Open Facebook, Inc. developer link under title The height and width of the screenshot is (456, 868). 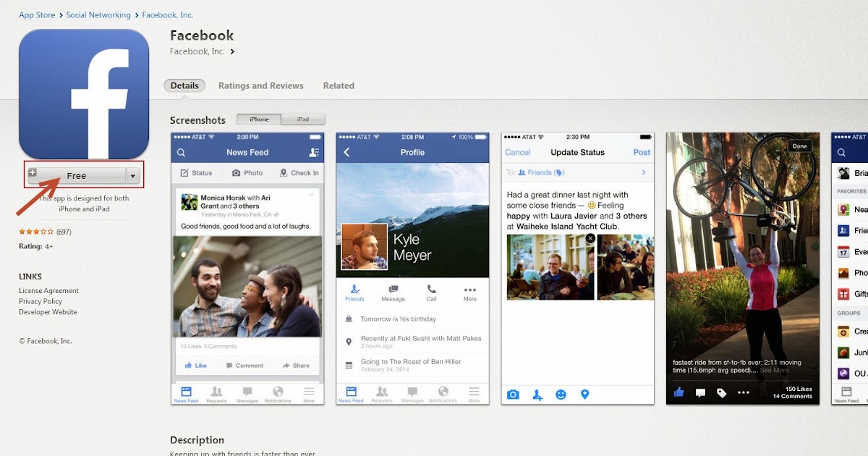click(x=197, y=51)
